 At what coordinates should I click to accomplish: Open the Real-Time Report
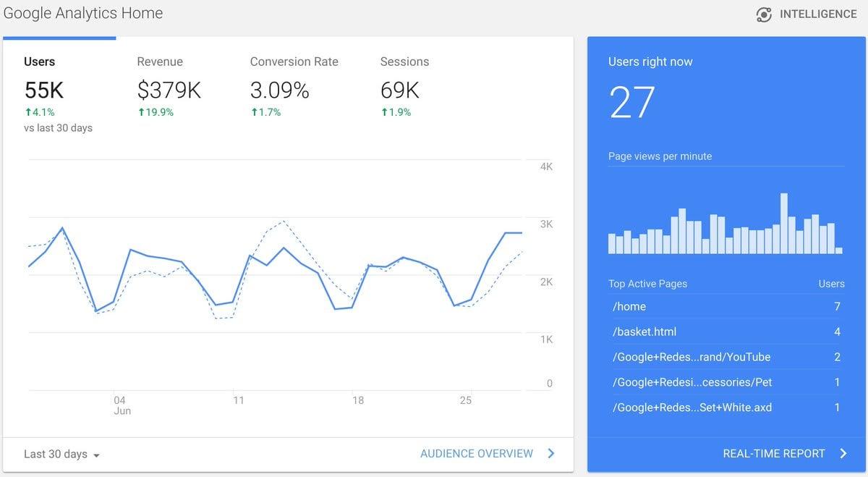pos(775,453)
